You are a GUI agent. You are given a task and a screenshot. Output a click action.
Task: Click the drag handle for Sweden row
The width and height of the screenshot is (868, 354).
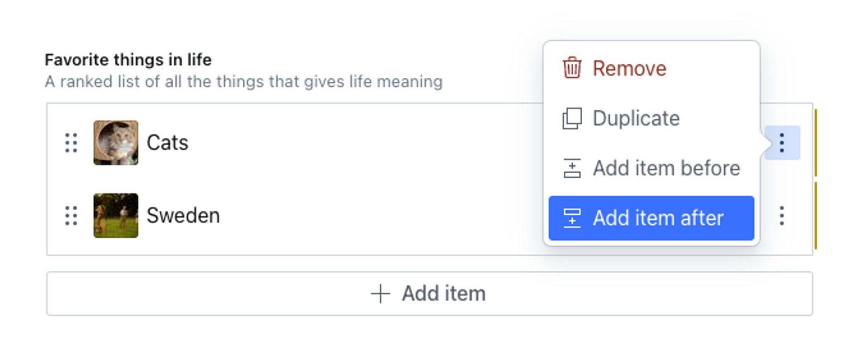coord(71,216)
